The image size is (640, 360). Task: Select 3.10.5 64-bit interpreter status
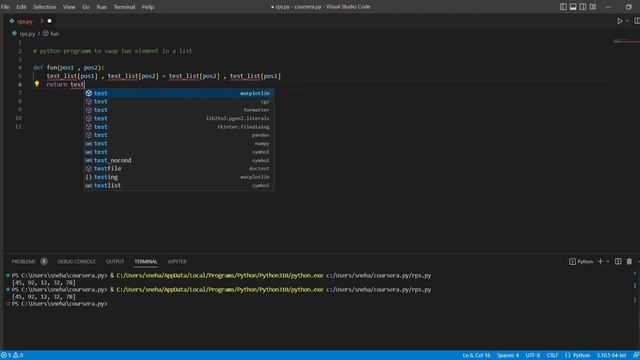click(611, 356)
